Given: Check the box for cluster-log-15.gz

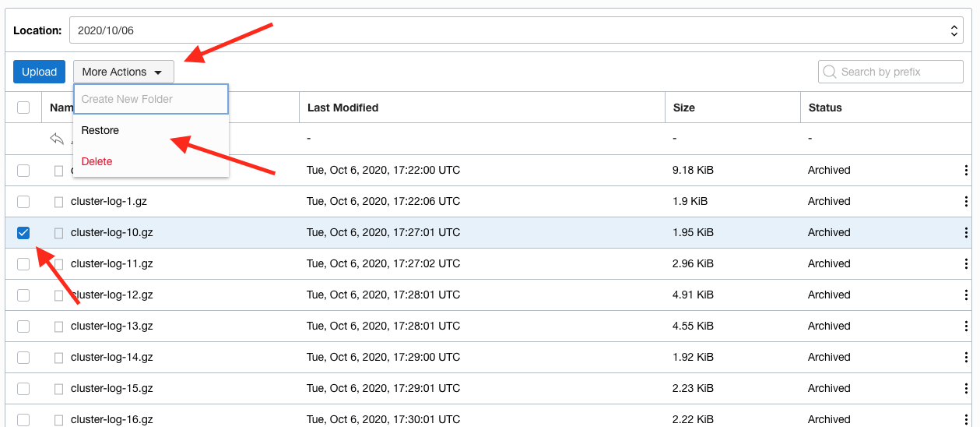Looking at the screenshot, I should [x=23, y=388].
